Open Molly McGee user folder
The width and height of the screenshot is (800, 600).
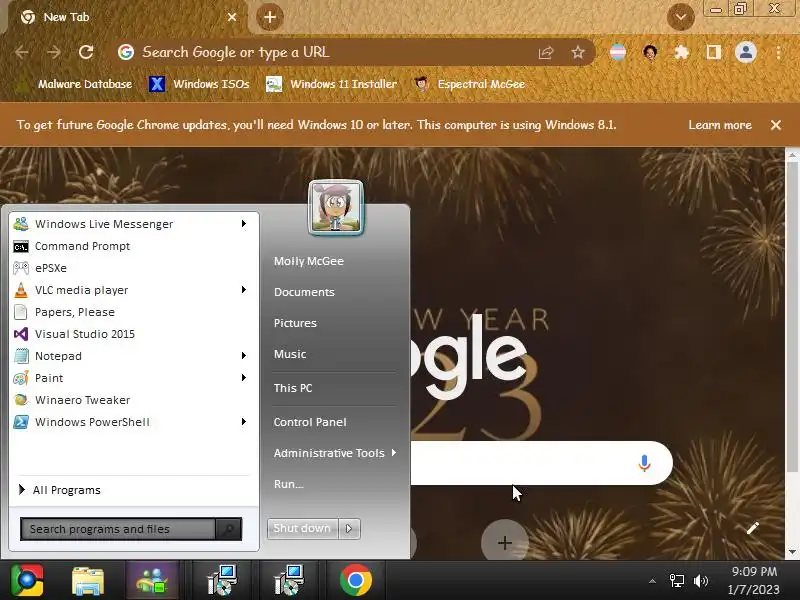pos(309,261)
